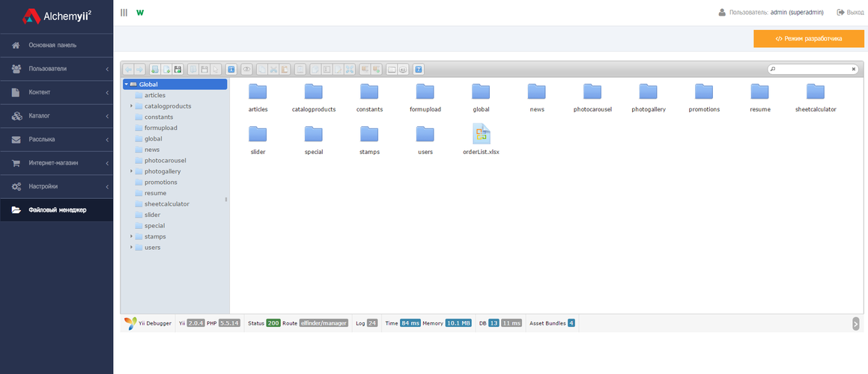868x374 pixels.
Task: Open elFinder help question icon
Action: (419, 70)
